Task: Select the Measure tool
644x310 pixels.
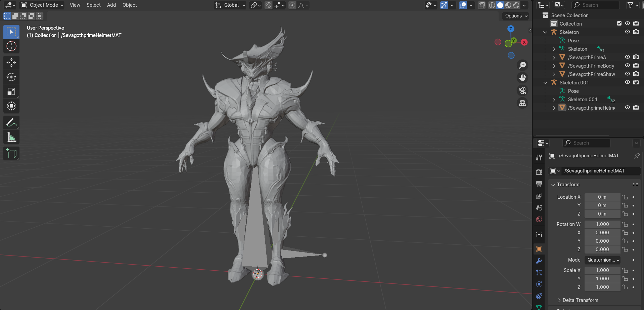Action: point(11,137)
